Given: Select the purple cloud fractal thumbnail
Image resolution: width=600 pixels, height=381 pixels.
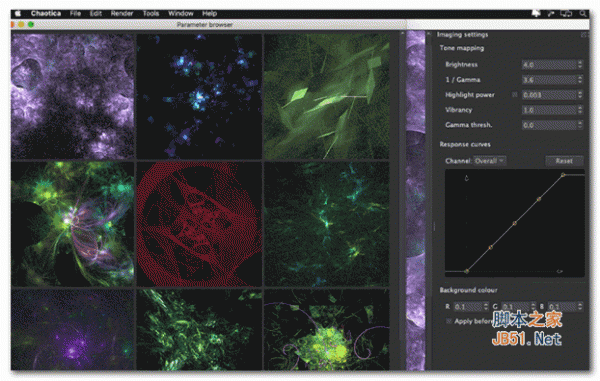Looking at the screenshot, I should 73,96.
